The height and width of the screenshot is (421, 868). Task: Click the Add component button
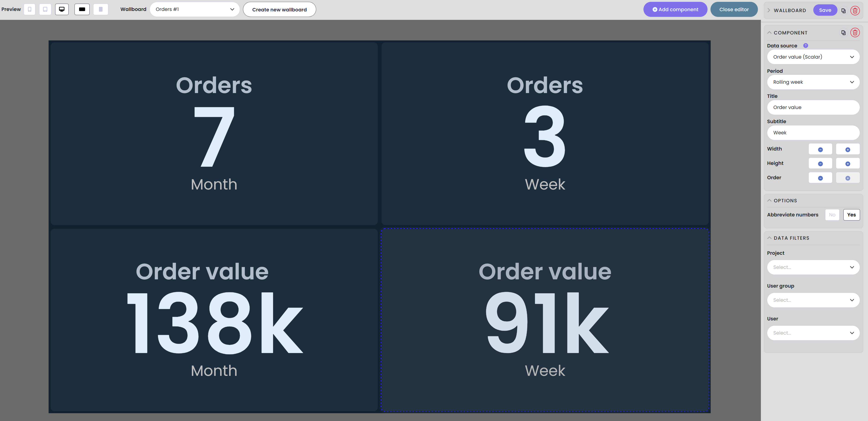[x=675, y=9]
